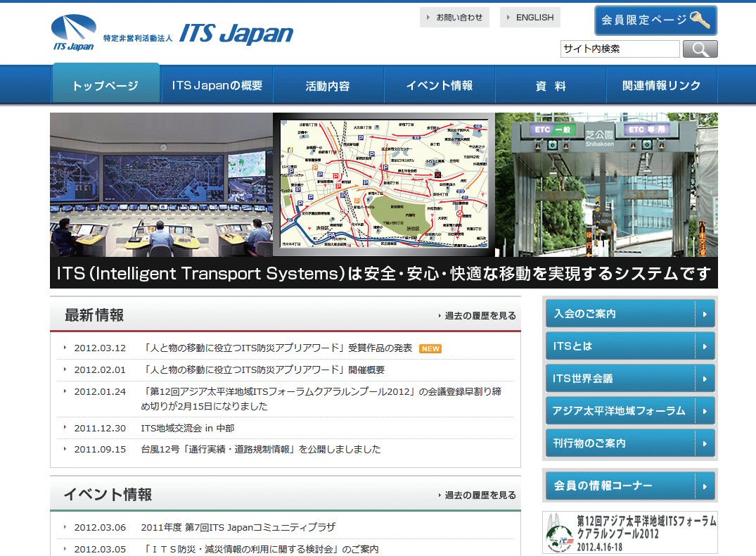Click date 2012.03.06 in event list

100,528
